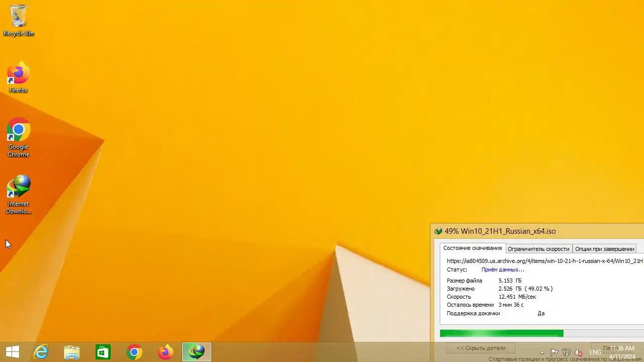This screenshot has height=362, width=644.
Task: Click the archive.org download URL text
Action: pos(545,261)
